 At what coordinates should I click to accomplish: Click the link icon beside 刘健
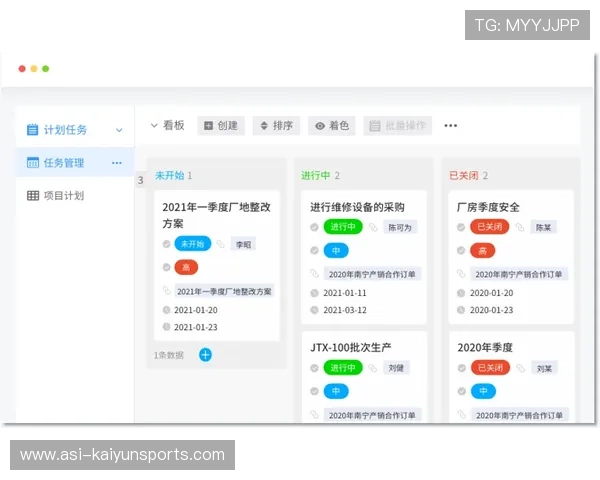(373, 368)
